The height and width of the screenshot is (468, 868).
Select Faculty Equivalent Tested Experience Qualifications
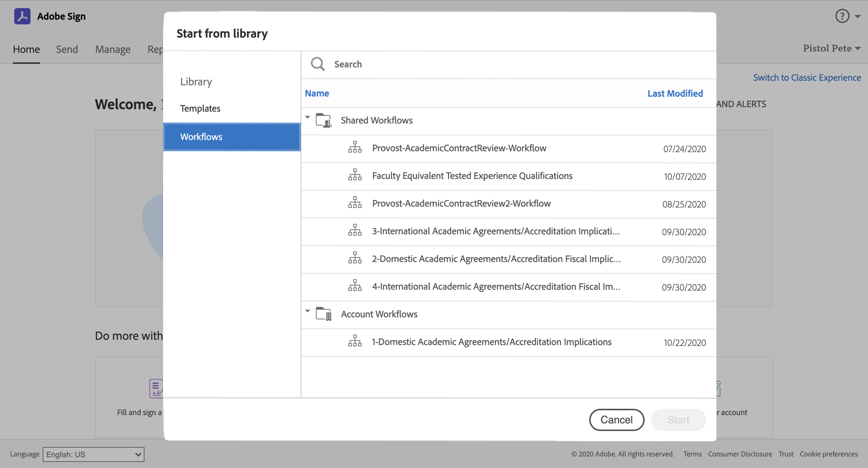509,176
